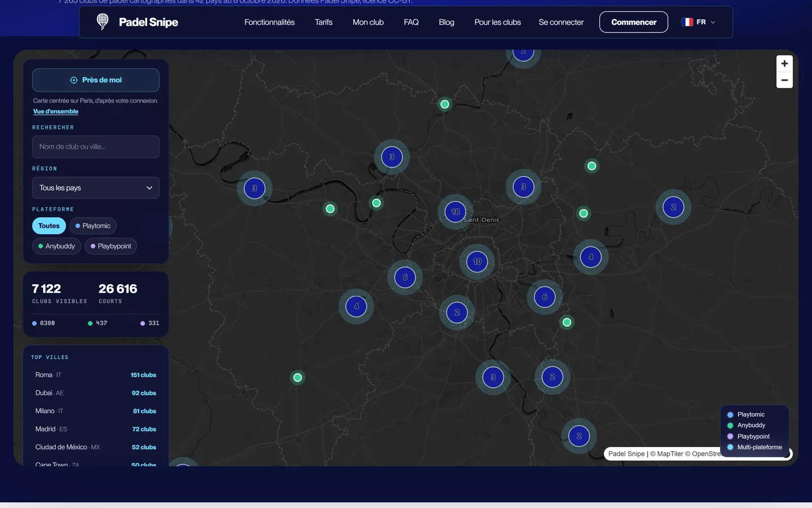Click the French flag icon
The height and width of the screenshot is (508, 812).
point(687,22)
